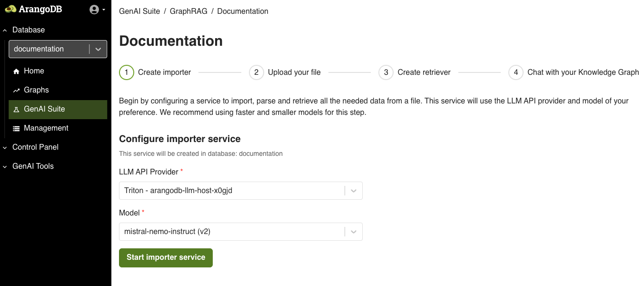The image size is (644, 286).
Task: Click the Management list icon
Action: [x=16, y=128]
